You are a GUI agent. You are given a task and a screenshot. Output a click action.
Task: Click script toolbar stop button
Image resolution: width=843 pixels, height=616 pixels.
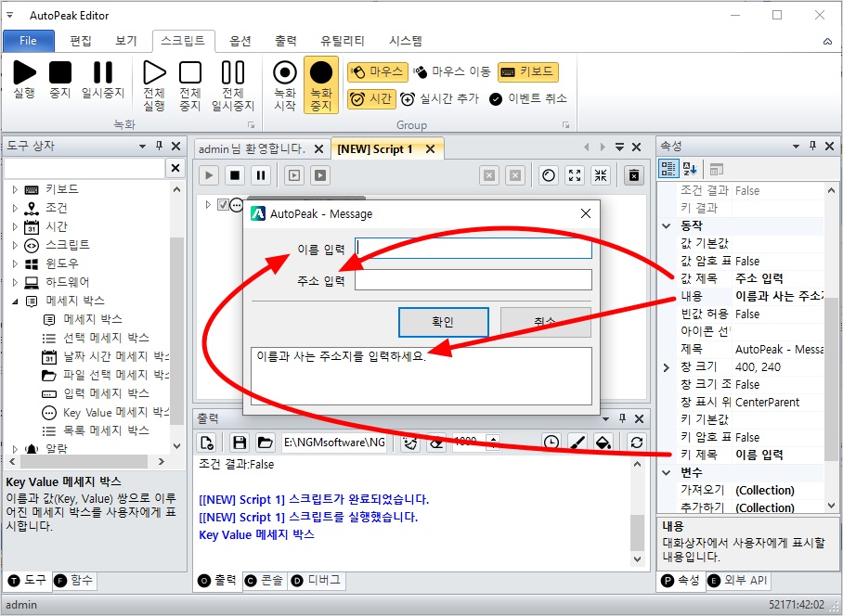pos(235,175)
